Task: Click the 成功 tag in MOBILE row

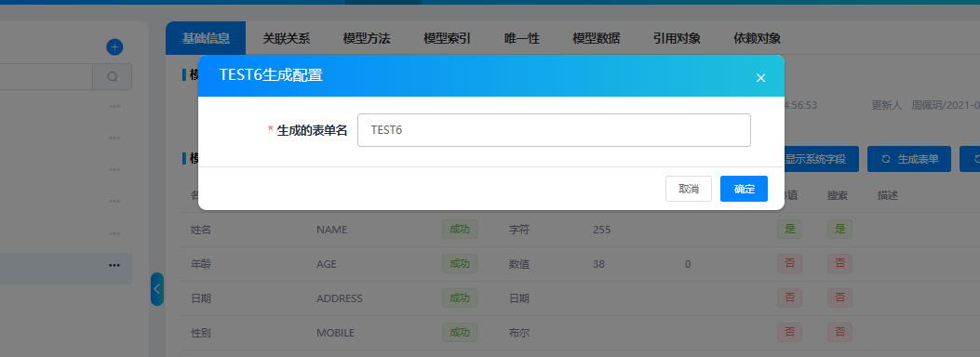Action: [460, 332]
